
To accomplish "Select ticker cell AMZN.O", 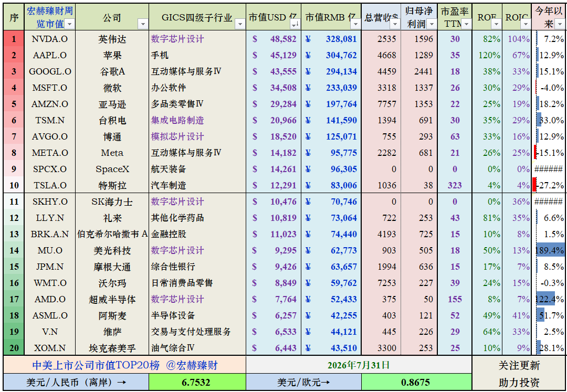I will click(50, 104).
